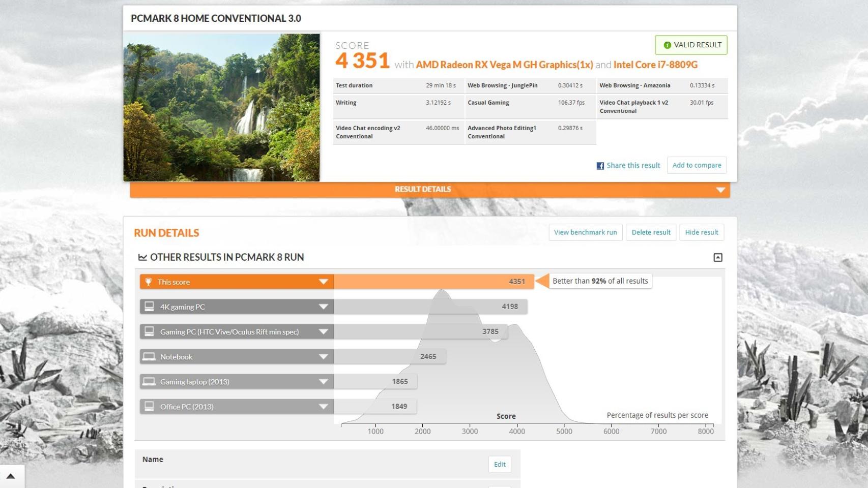868x488 pixels.
Task: Click the Add to compare button
Action: [696, 165]
